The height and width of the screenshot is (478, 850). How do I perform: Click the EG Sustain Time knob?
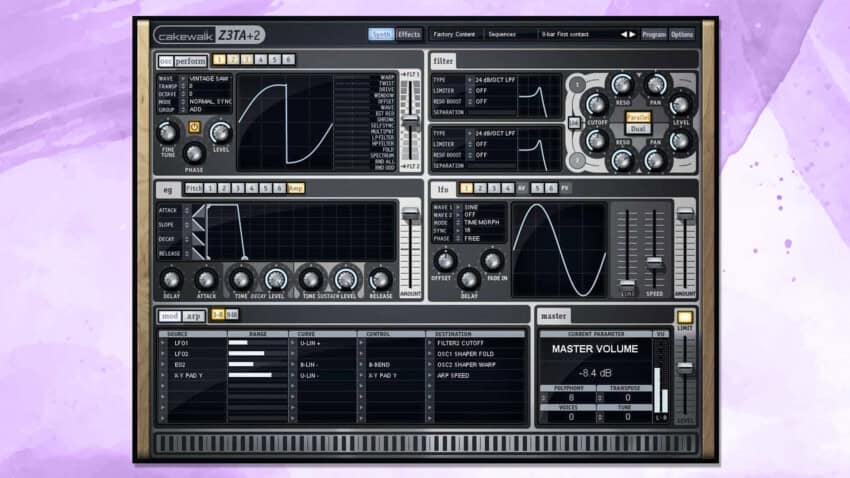click(x=311, y=280)
